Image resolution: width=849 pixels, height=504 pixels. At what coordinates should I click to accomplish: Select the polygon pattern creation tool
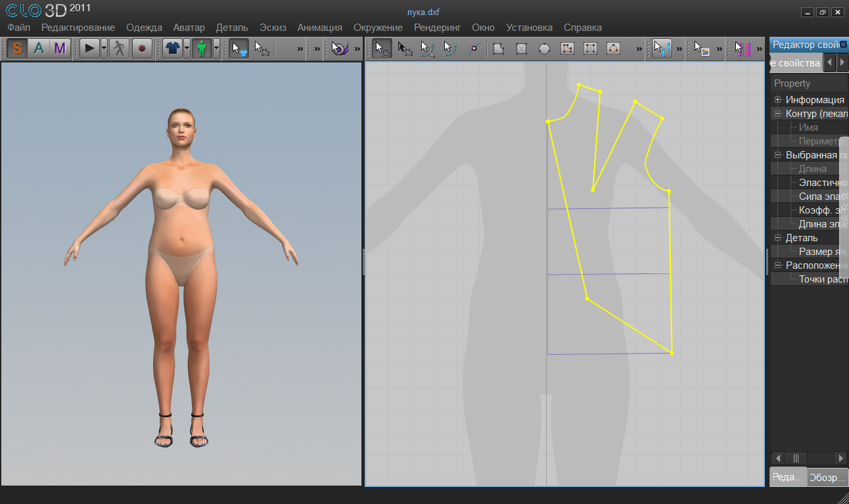(x=499, y=49)
